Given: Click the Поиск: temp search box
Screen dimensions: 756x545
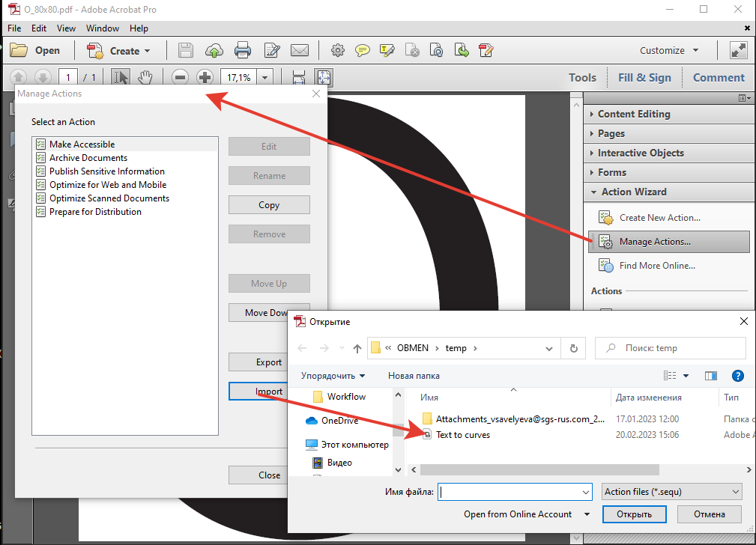Looking at the screenshot, I should point(670,348).
